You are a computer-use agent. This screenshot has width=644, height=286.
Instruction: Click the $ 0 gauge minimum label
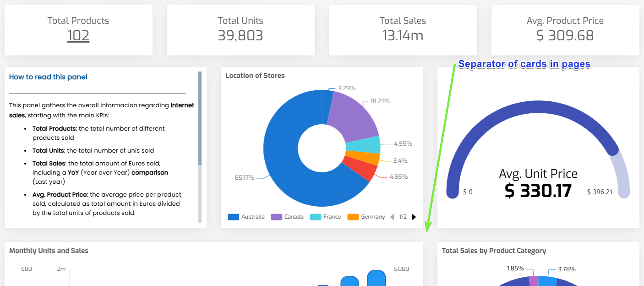(468, 192)
